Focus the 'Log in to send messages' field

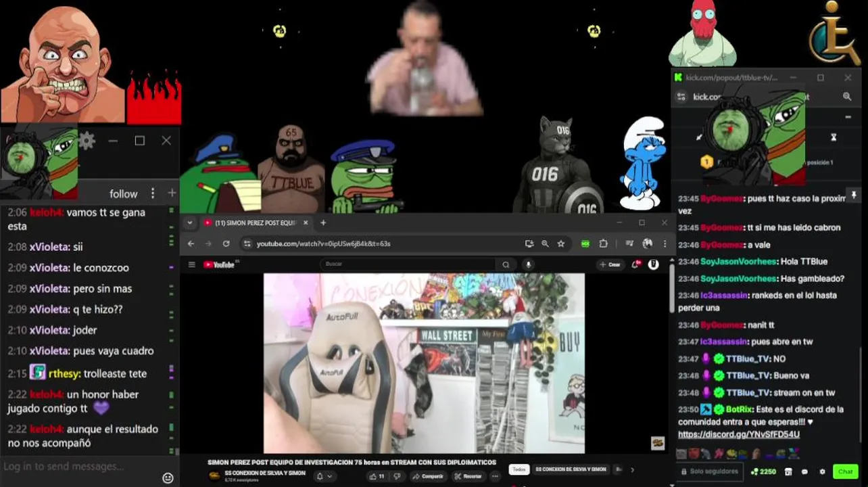(x=78, y=467)
